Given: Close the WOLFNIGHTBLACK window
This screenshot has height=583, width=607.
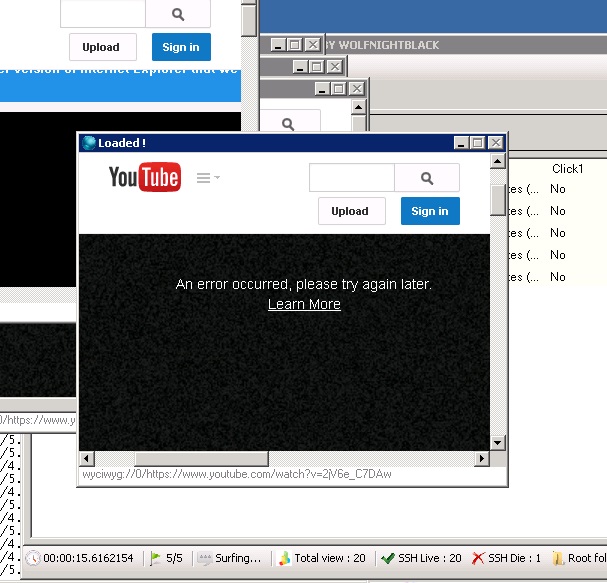Looking at the screenshot, I should pyautogui.click(x=312, y=45).
